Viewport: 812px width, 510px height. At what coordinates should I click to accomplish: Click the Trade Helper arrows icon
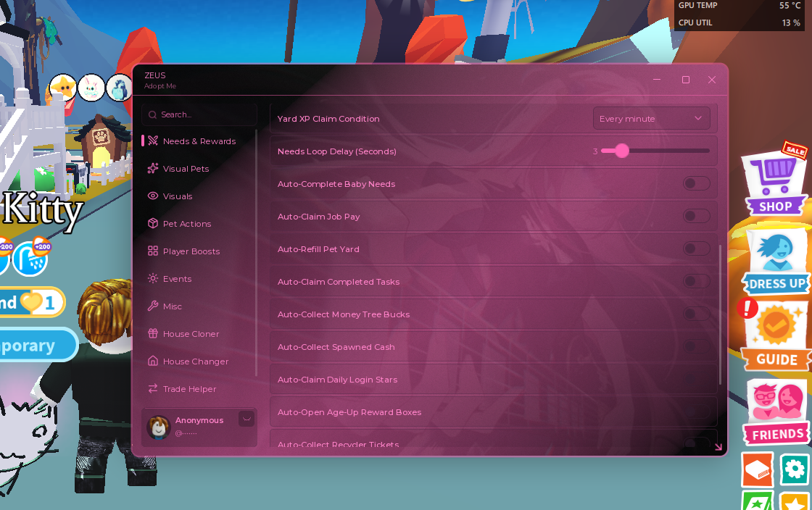click(x=153, y=388)
